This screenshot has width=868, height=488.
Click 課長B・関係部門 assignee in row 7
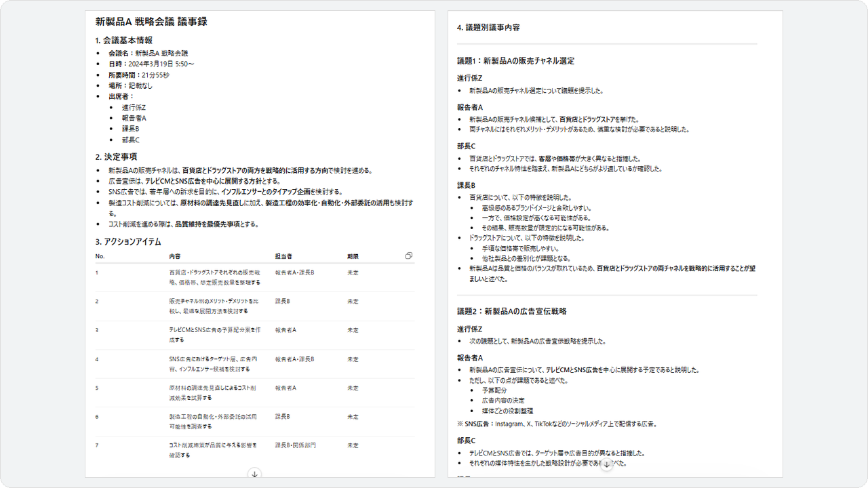click(x=295, y=445)
